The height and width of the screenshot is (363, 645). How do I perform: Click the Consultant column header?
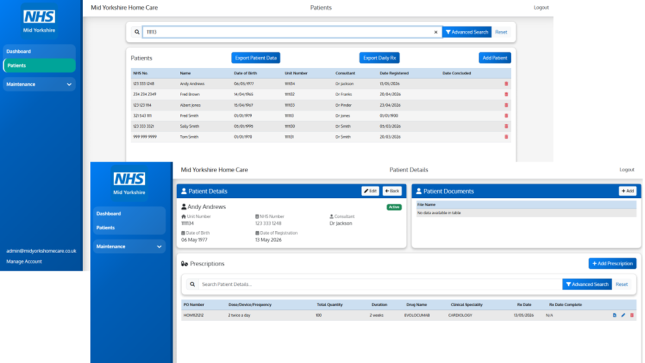[345, 73]
